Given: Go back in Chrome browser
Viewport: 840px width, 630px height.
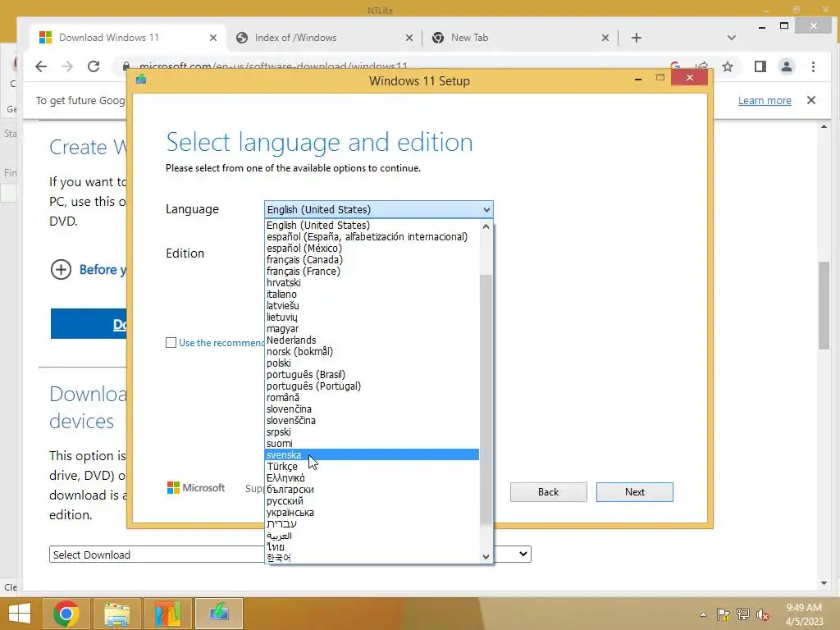Looking at the screenshot, I should pyautogui.click(x=41, y=66).
